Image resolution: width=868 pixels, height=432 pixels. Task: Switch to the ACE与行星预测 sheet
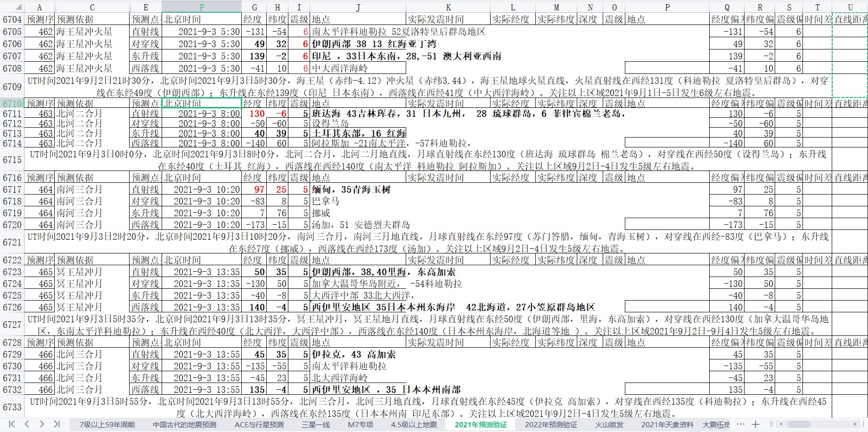point(259,424)
